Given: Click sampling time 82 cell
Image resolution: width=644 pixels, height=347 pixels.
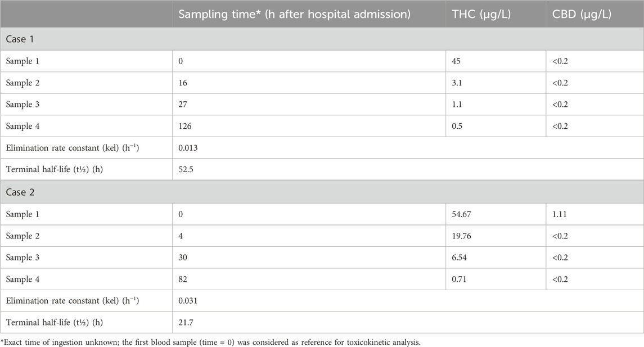Looking at the screenshot, I should [x=183, y=279].
